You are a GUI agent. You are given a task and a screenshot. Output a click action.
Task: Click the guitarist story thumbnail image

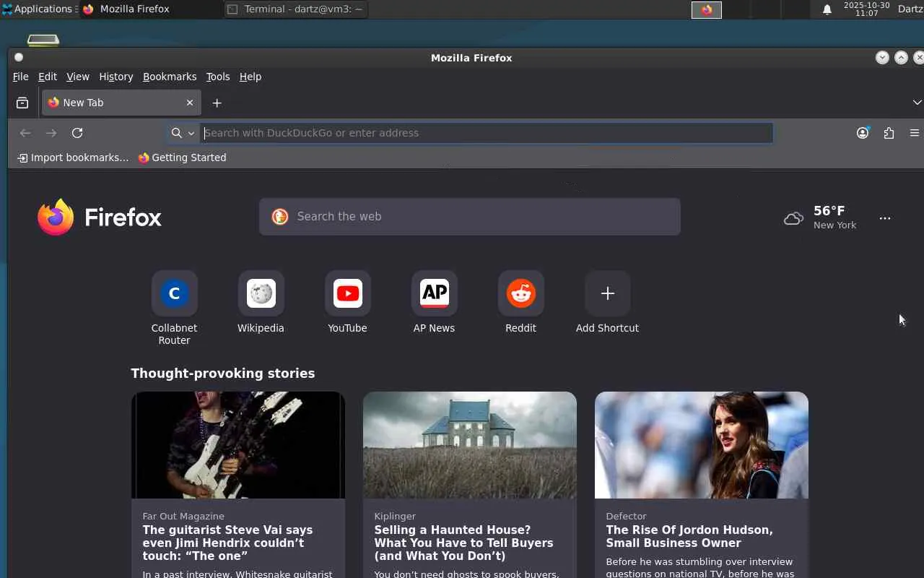click(x=238, y=445)
